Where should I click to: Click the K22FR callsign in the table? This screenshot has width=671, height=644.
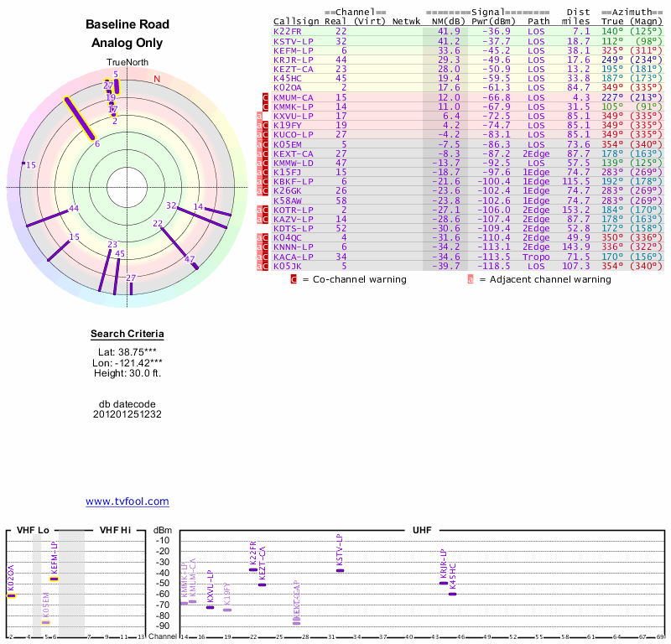point(288,31)
